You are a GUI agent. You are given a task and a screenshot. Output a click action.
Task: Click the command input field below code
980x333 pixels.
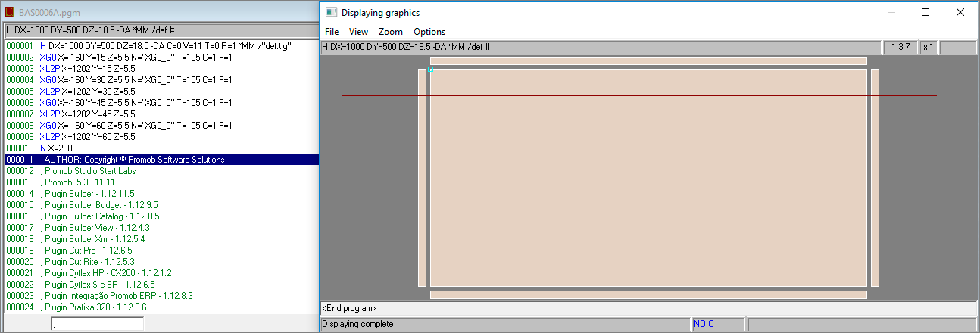[97, 324]
